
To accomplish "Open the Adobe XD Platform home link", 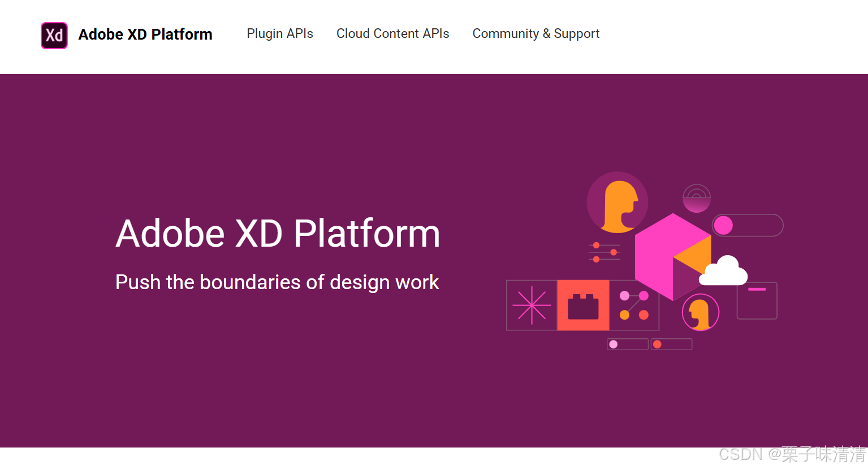I will 145,35.
